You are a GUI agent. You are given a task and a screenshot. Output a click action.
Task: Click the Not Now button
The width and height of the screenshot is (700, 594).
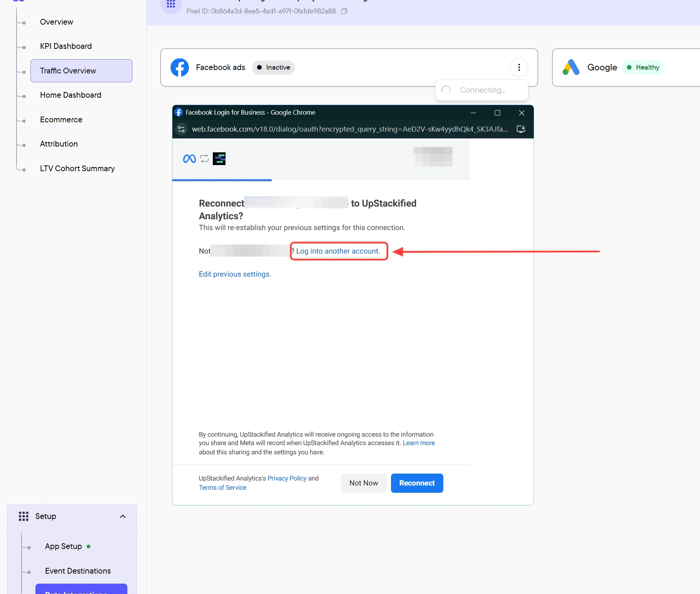[x=364, y=483]
